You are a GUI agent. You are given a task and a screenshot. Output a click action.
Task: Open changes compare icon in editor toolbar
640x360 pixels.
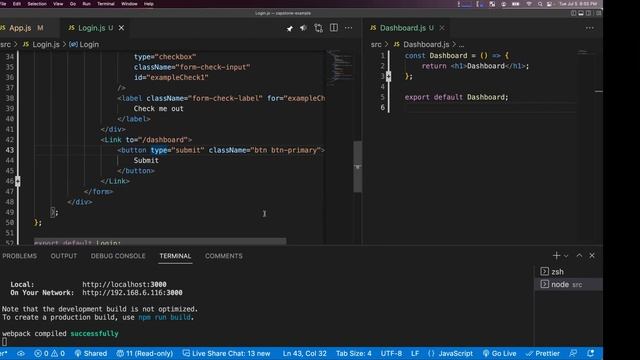point(318,28)
